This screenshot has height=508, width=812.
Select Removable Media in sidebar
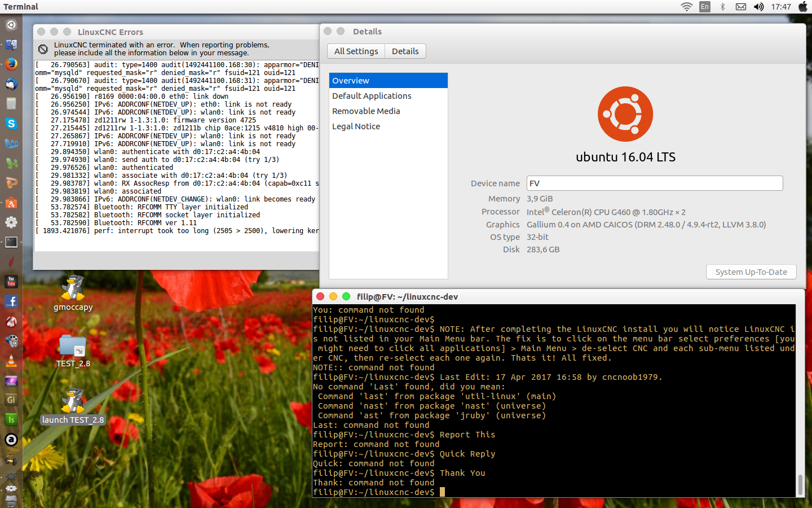click(x=389, y=111)
